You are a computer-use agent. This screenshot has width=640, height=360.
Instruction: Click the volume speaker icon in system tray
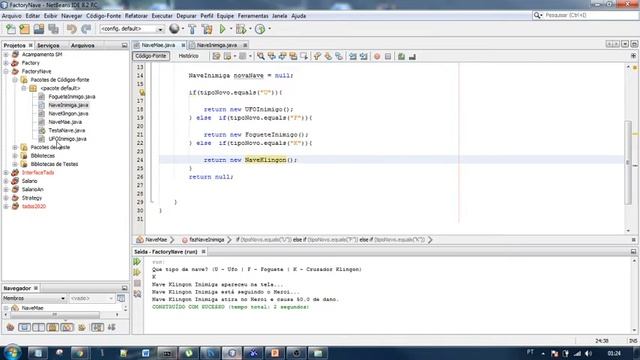coord(588,353)
